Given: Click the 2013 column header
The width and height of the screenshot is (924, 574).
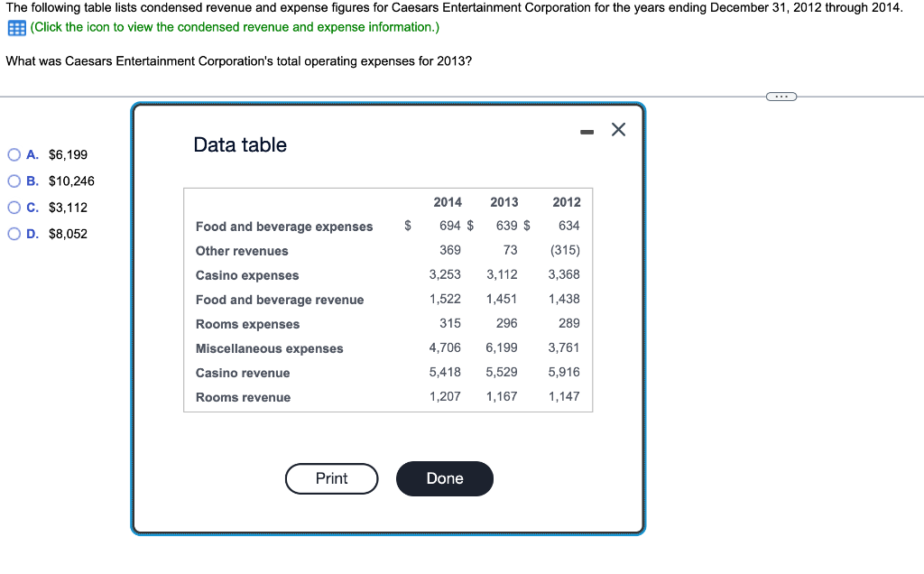Looking at the screenshot, I should [x=504, y=202].
